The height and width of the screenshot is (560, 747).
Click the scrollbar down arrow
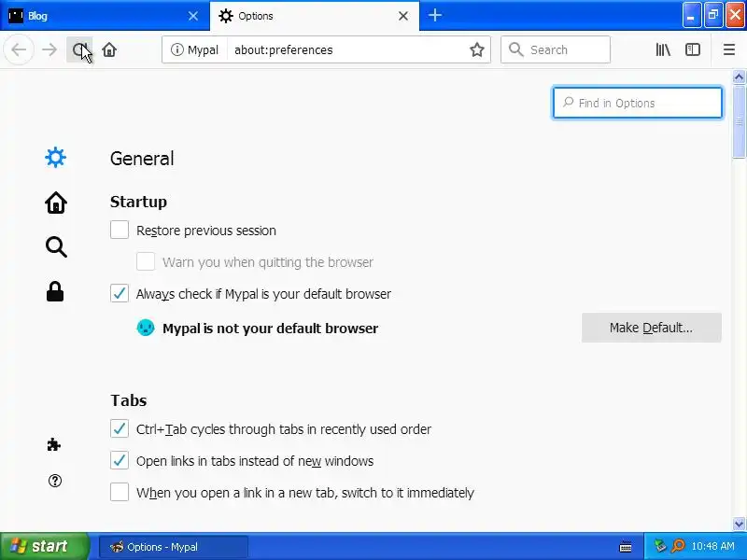coord(739,525)
